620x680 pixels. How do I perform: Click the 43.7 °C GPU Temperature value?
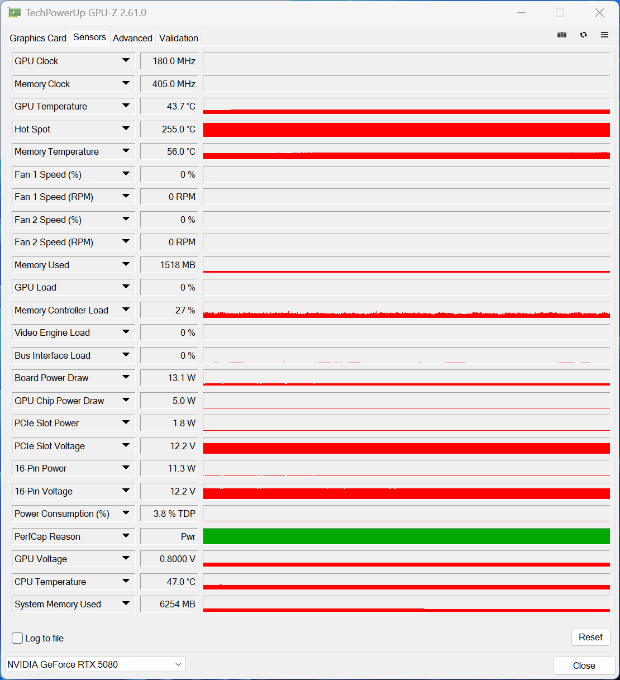[x=169, y=106]
